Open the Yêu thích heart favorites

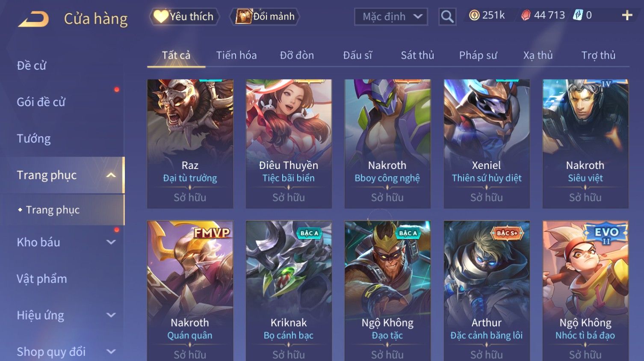pyautogui.click(x=184, y=17)
